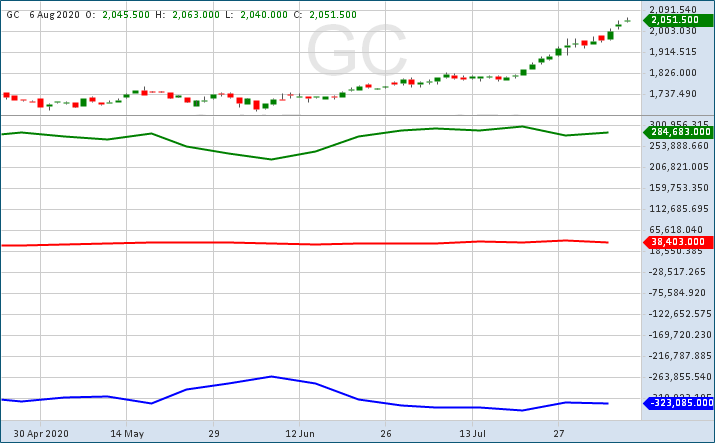Select the date text 6 Aug 2020

(54, 15)
